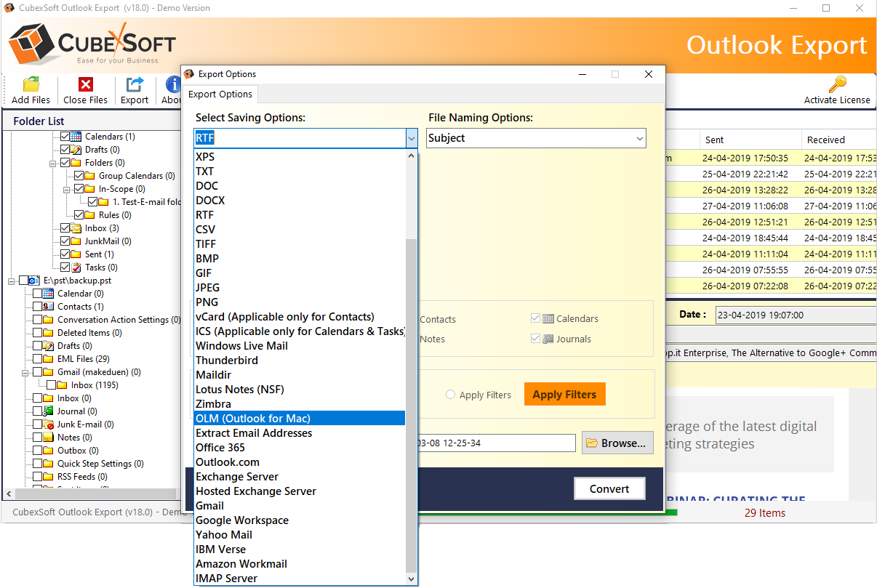Collapse the Gmail (makeduen) tree node

25,372
